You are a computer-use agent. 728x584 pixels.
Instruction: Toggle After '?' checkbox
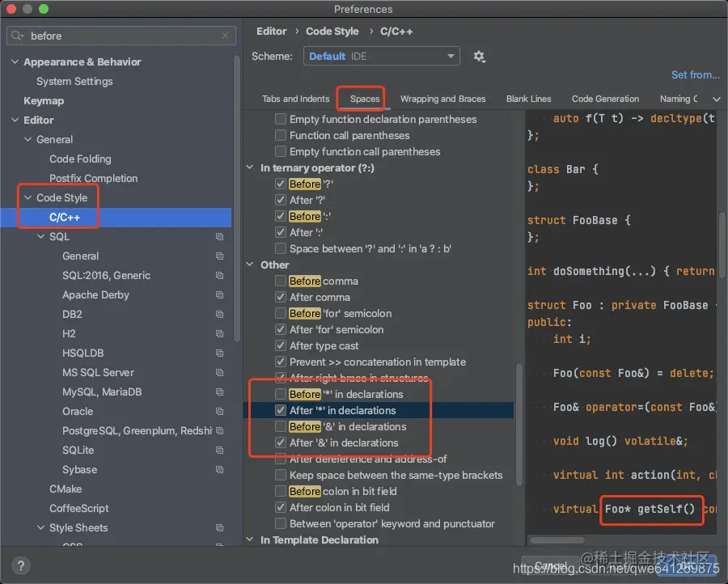(281, 200)
